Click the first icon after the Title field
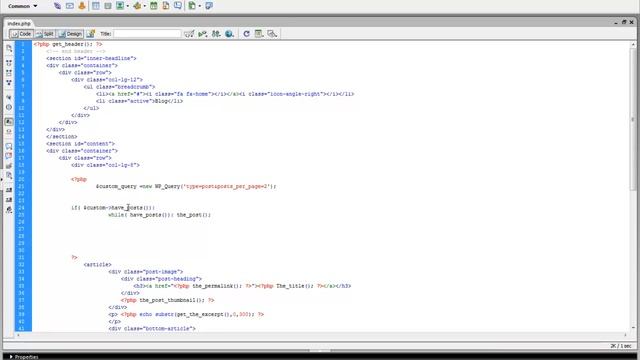The width and height of the screenshot is (640, 360). pyautogui.click(x=189, y=34)
